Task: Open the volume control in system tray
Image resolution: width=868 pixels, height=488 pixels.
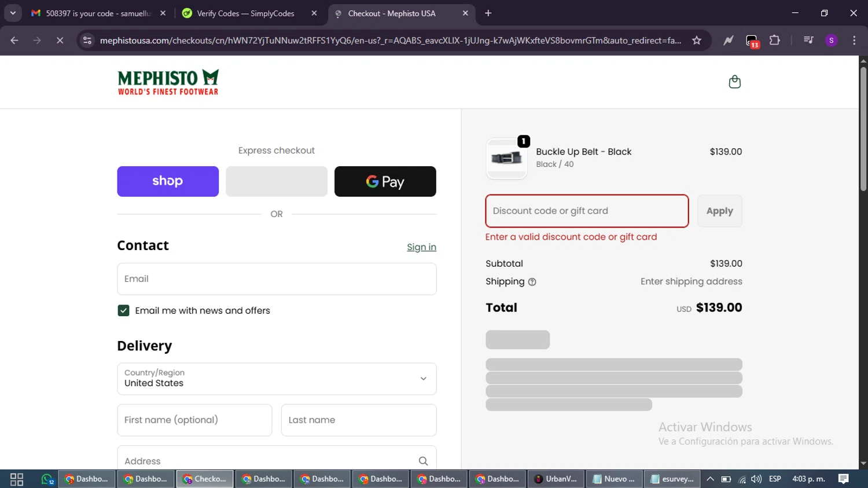Action: coord(756,479)
